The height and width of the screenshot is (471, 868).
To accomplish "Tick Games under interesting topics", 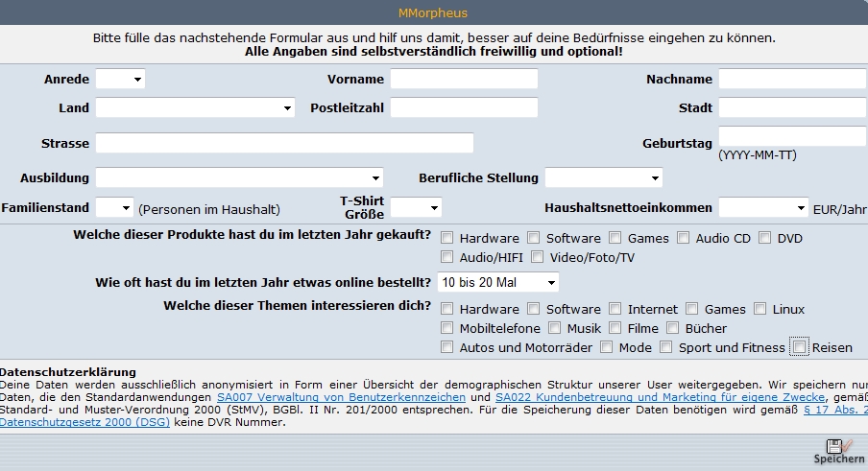I will click(692, 309).
